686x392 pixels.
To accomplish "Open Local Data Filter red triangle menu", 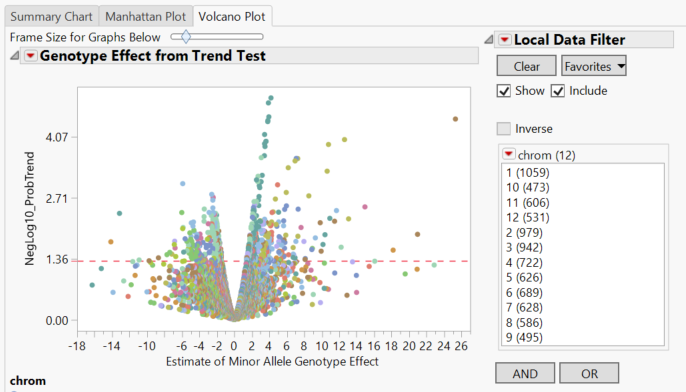I will tap(504, 40).
